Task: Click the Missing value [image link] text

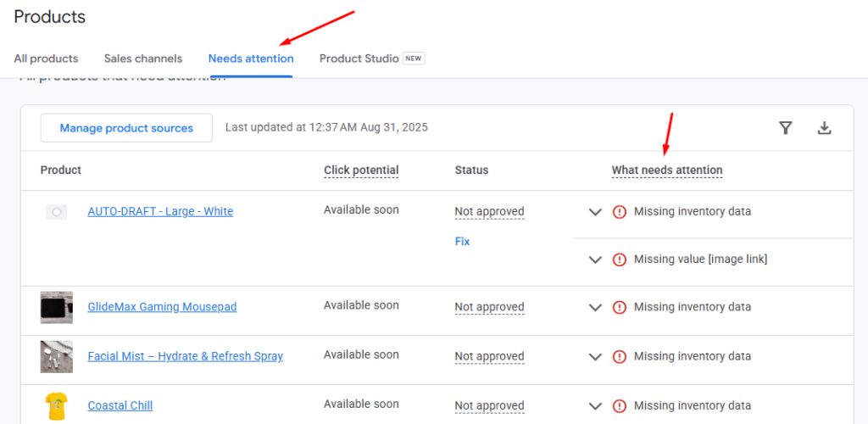Action: tap(701, 259)
